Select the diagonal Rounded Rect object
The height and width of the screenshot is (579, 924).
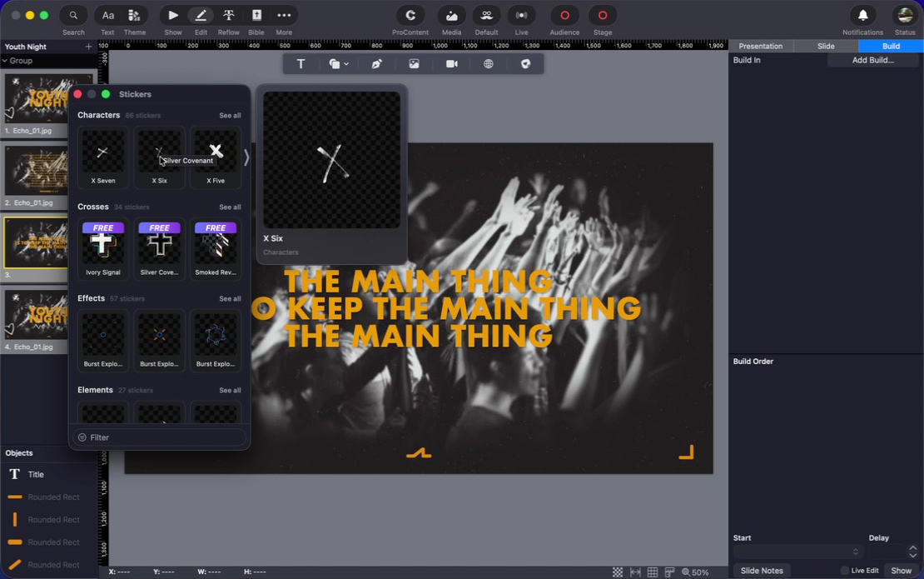[48, 565]
